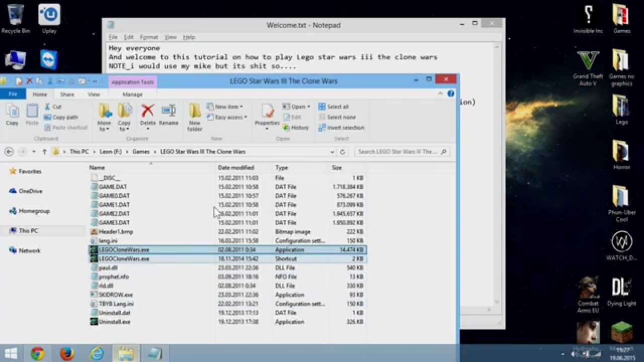This screenshot has height=362, width=644.
Task: Go up one level with the up arrow
Action: coord(45,151)
